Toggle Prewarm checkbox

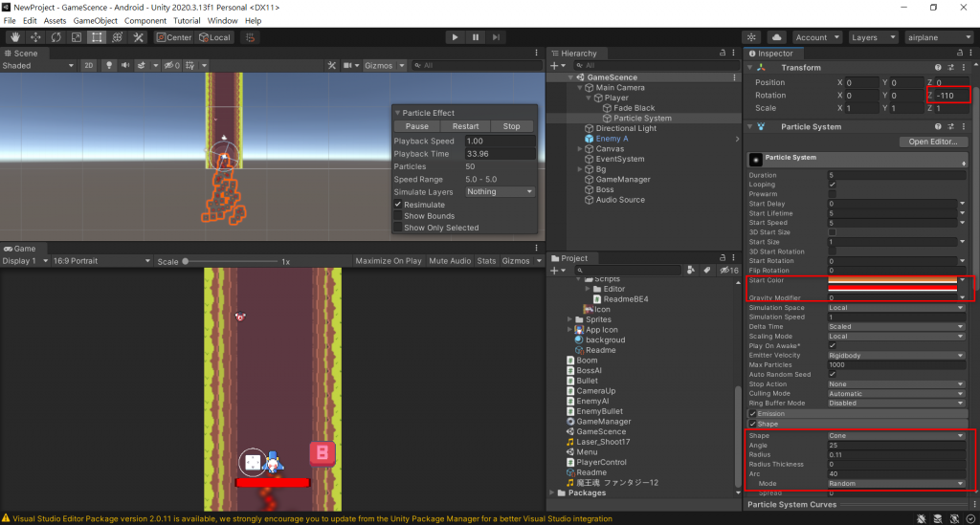coord(832,194)
